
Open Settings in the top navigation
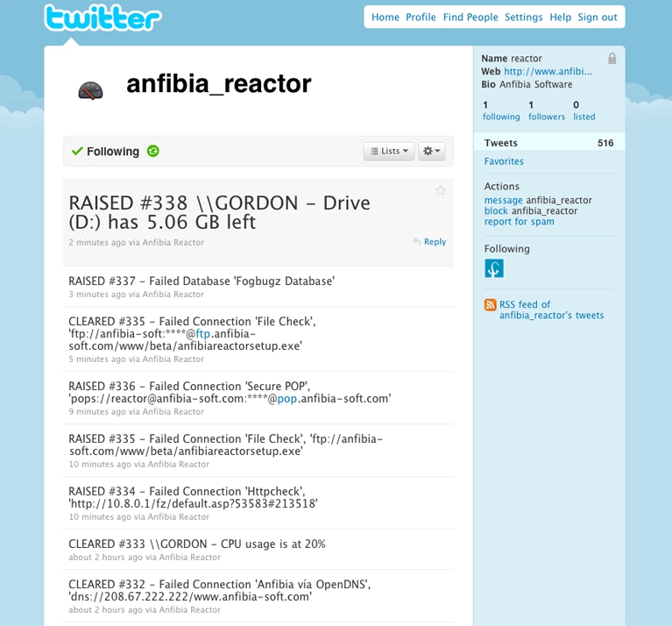tap(523, 18)
